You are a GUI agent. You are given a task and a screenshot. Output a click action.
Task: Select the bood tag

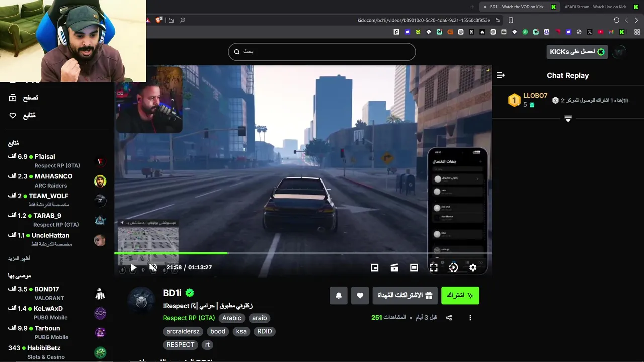[218, 331]
